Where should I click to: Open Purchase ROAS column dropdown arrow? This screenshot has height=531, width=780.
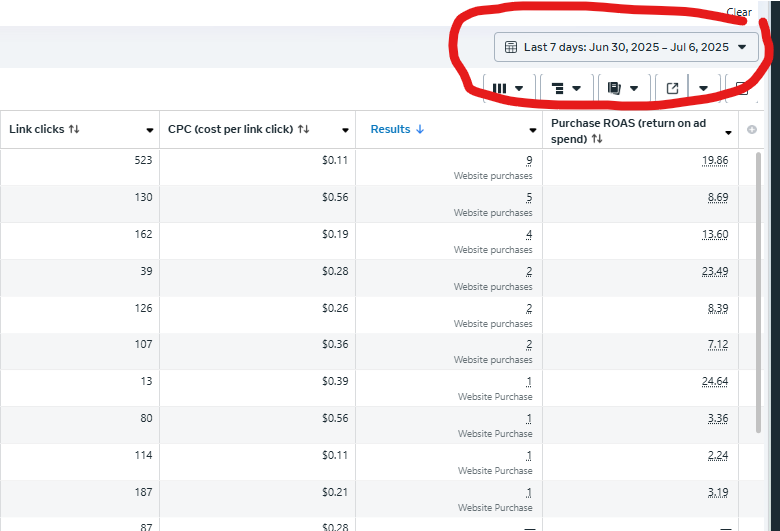(x=730, y=130)
